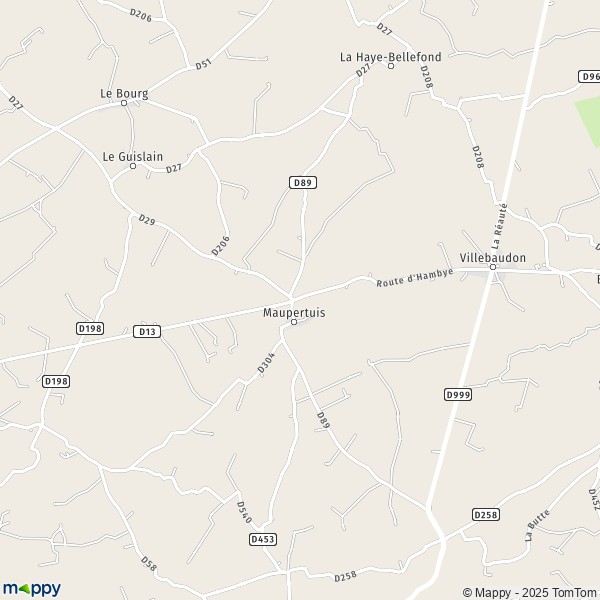Image resolution: width=600 pixels, height=600 pixels.
Task: Click the D453 road shield
Action: (263, 539)
